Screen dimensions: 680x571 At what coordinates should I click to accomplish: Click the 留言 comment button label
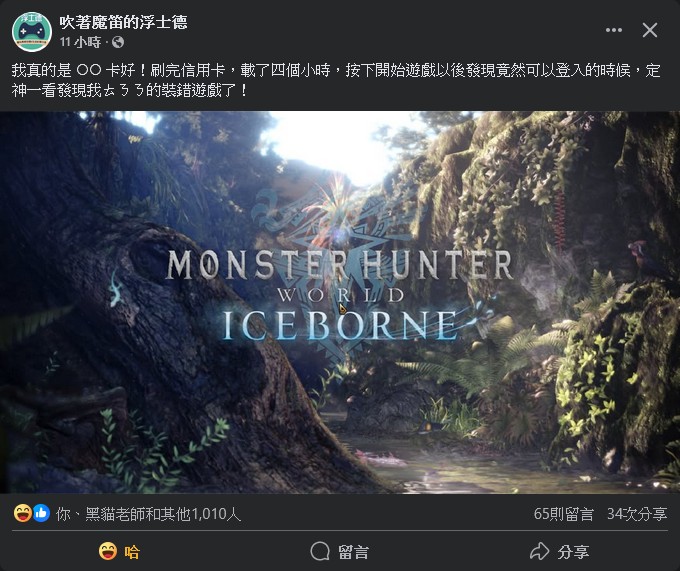click(x=353, y=552)
